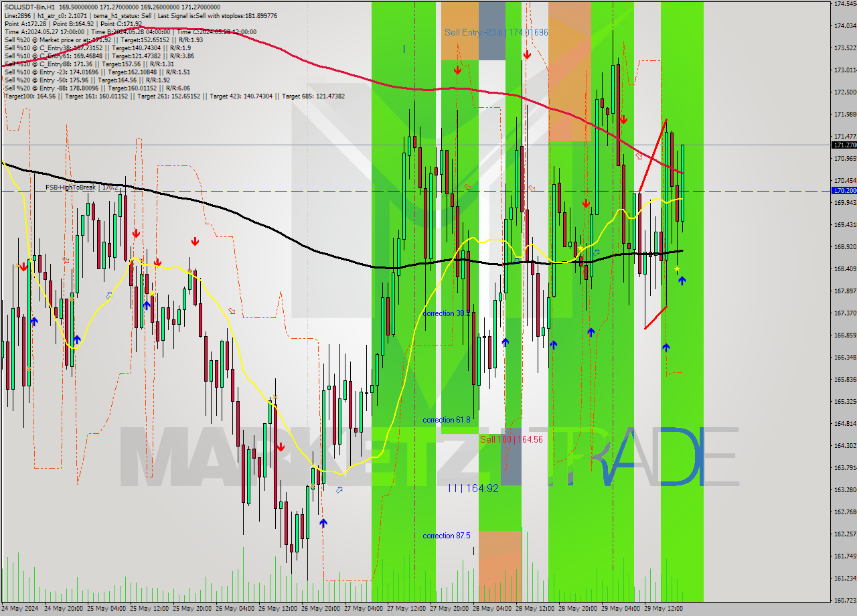Click the '27 May 04:00' time axis label
The height and width of the screenshot is (616, 857).
point(363,609)
